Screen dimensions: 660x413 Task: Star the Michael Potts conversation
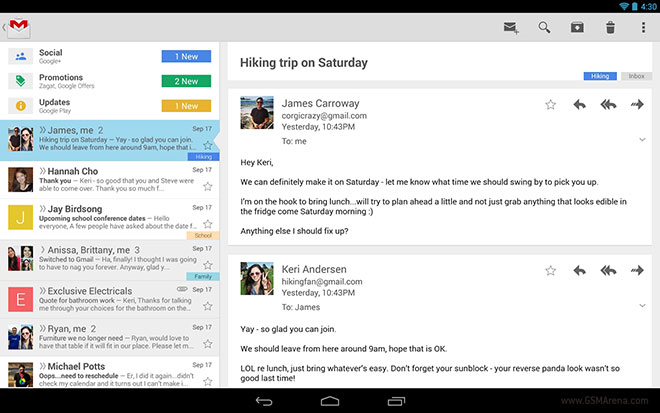click(208, 381)
